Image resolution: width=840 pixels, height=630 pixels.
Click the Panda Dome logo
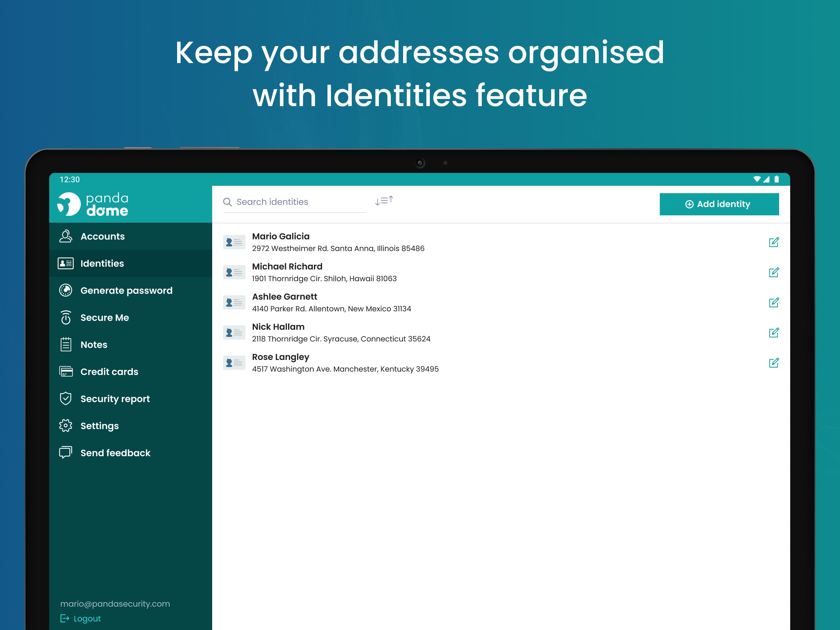tap(93, 204)
